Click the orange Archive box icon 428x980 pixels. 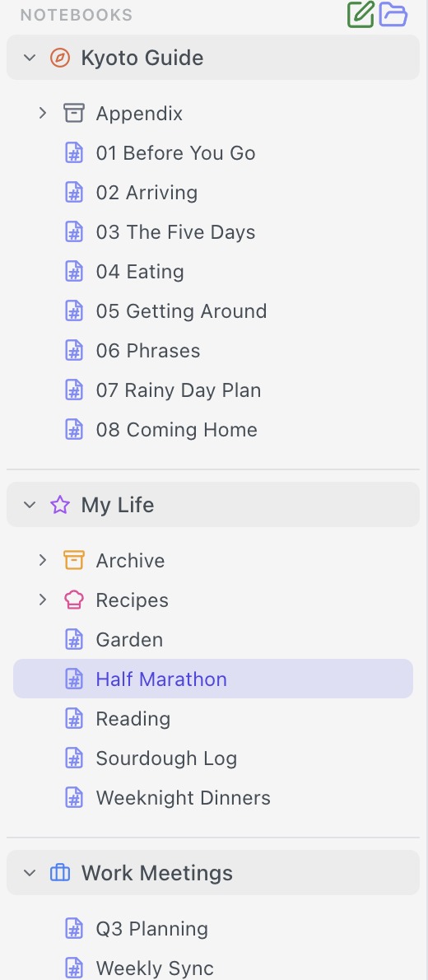point(74,561)
